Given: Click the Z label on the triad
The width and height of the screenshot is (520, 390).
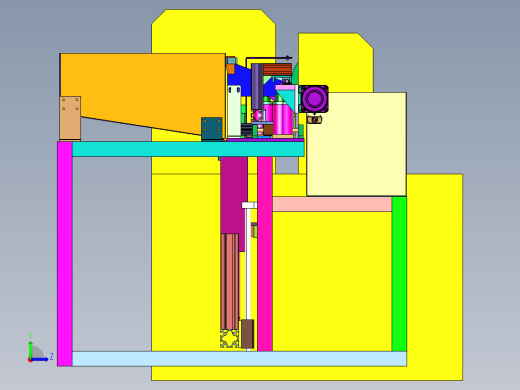Looking at the screenshot, I should point(51,356).
